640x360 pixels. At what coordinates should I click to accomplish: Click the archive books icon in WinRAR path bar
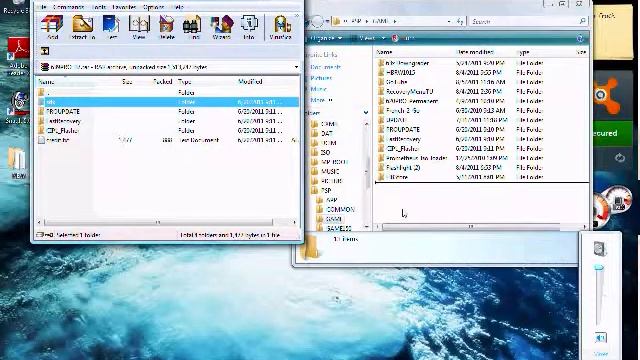(x=45, y=67)
